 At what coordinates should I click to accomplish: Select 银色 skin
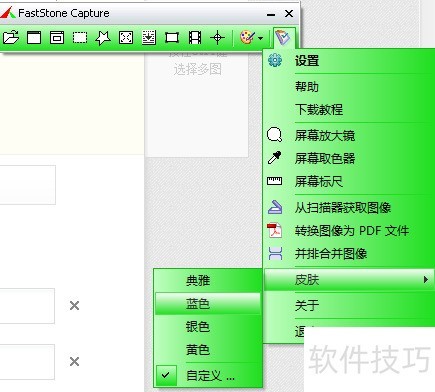(208, 327)
